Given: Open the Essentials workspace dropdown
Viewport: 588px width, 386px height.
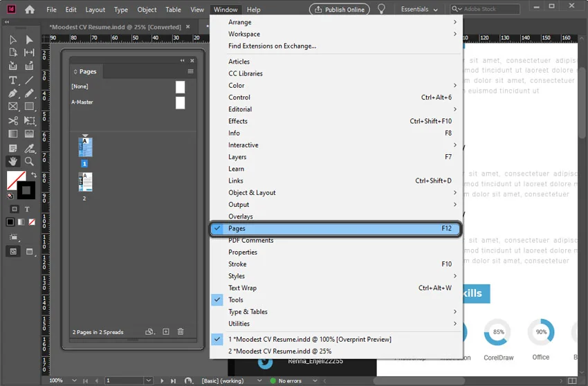Looking at the screenshot, I should click(x=419, y=10).
